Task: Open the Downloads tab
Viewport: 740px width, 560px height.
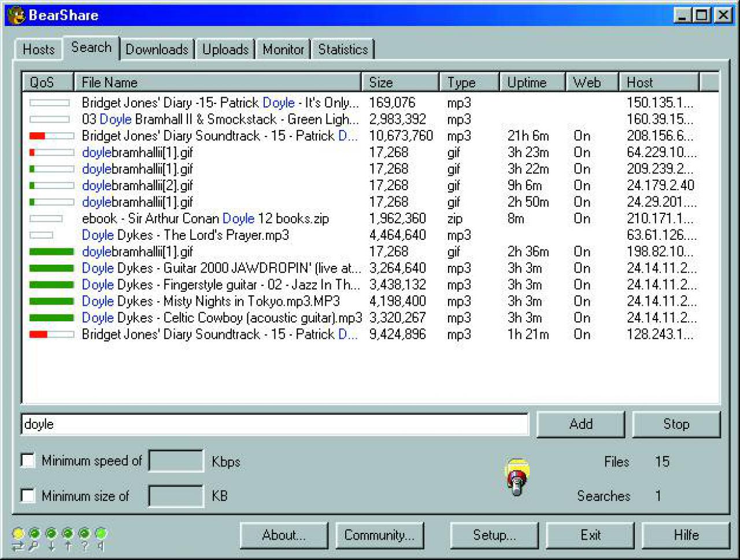Action: pyautogui.click(x=157, y=50)
